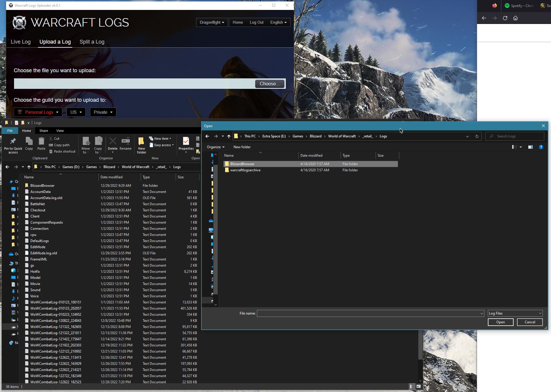Click browser reload icon
Viewport: 551px width, 392px height.
coord(505,18)
